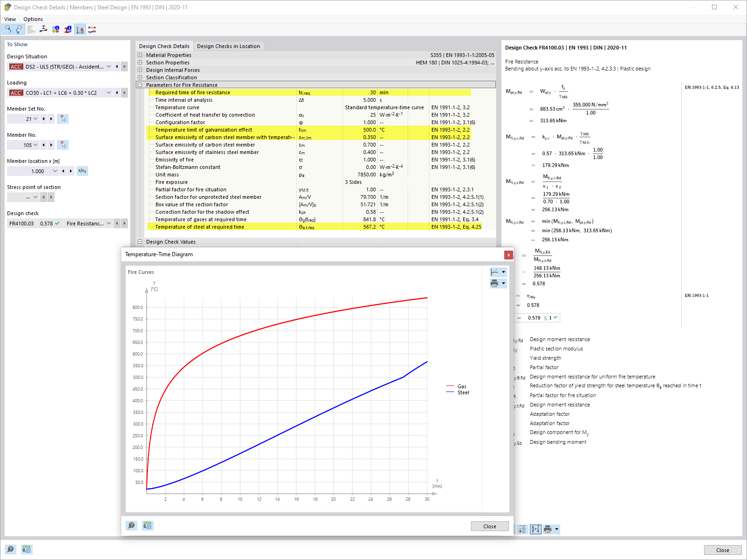Click the Jump Forward navigation arrow icon
The image size is (747, 560).
click(19, 29)
